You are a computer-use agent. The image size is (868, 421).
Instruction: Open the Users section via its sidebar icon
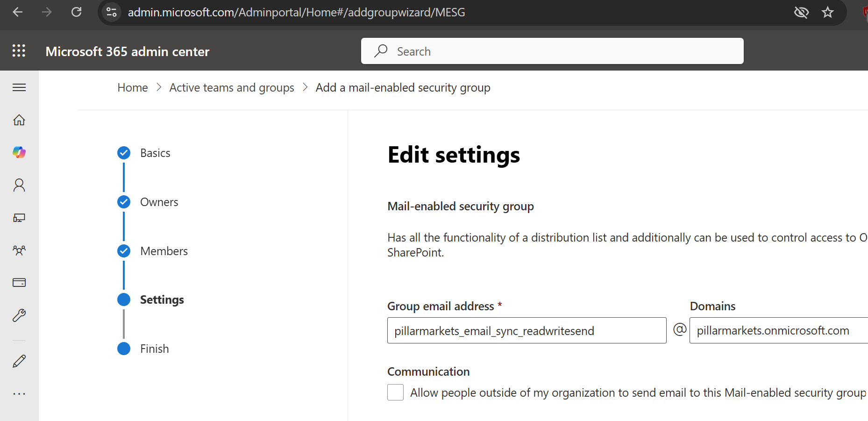click(19, 185)
